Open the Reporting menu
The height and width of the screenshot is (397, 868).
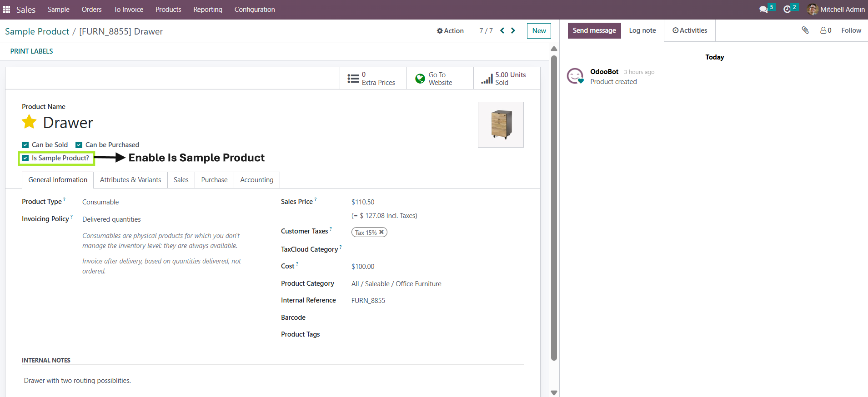click(x=208, y=10)
